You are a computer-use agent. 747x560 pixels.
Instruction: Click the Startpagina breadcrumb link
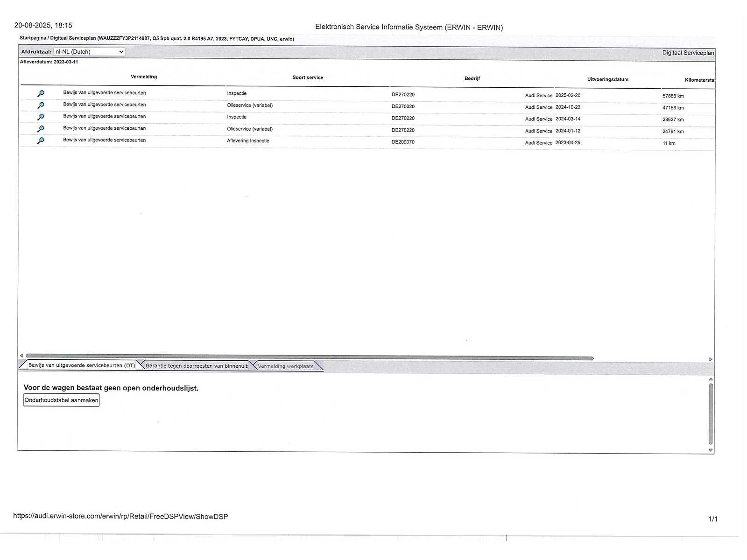[x=33, y=38]
